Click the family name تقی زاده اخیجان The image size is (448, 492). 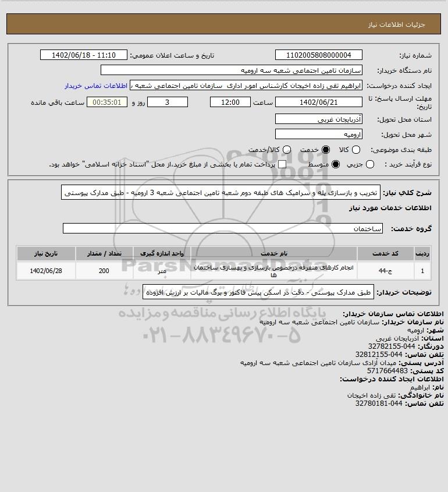coord(371,395)
